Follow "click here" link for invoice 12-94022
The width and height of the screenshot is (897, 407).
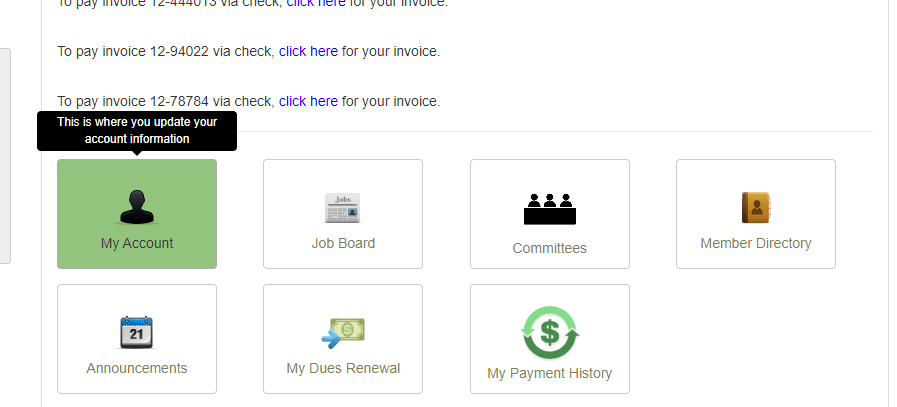coord(308,51)
